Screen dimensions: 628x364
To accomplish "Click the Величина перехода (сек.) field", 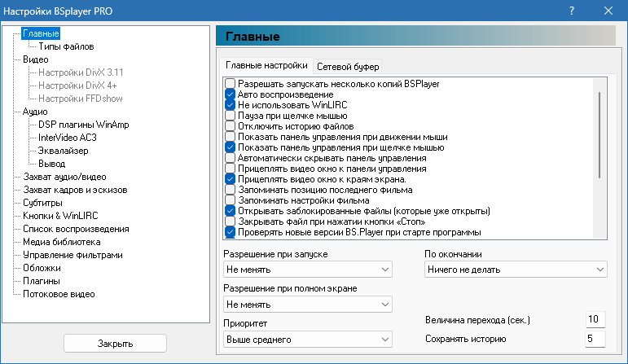I will [595, 319].
